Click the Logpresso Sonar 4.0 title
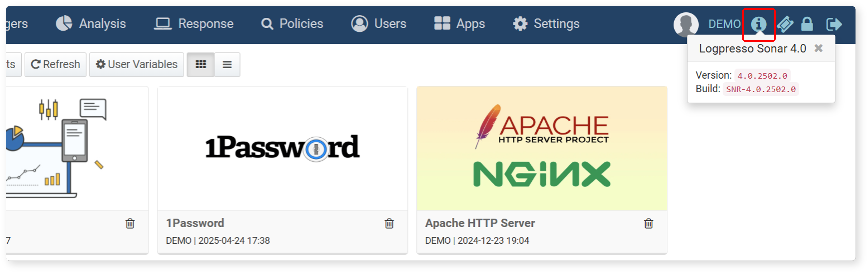 point(752,49)
